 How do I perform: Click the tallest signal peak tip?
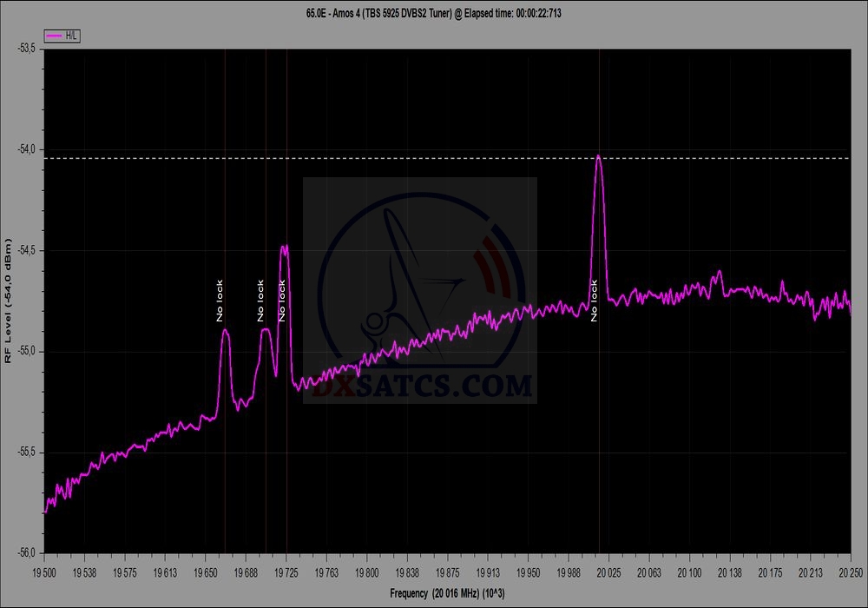coord(598,156)
